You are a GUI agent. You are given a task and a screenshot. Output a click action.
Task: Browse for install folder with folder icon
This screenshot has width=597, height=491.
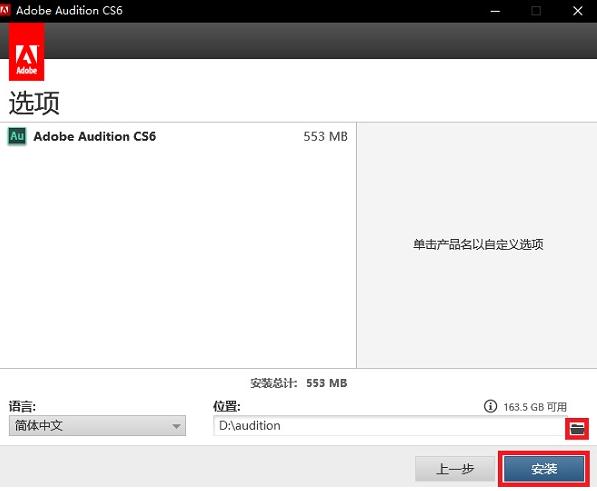pyautogui.click(x=577, y=429)
